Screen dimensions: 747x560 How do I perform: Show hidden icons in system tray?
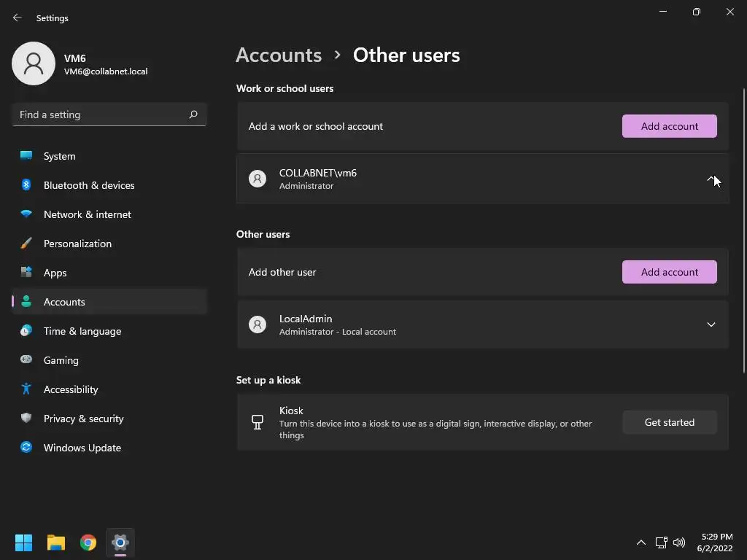tap(641, 542)
